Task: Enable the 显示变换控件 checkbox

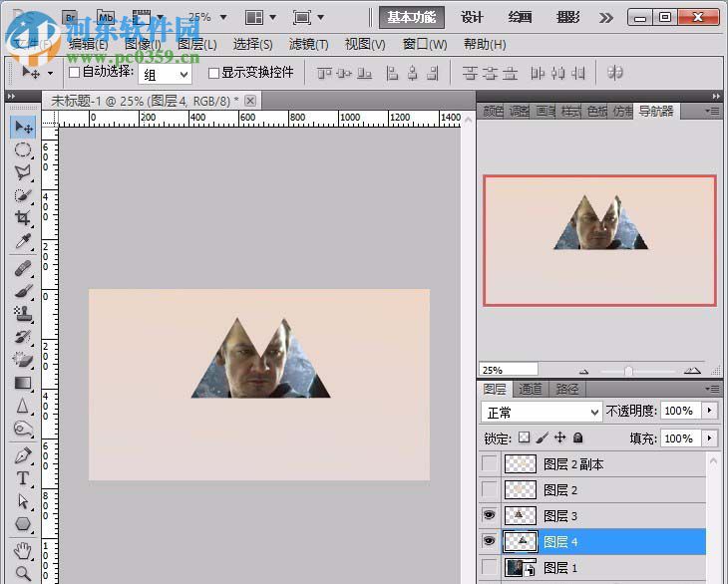Action: click(x=213, y=73)
